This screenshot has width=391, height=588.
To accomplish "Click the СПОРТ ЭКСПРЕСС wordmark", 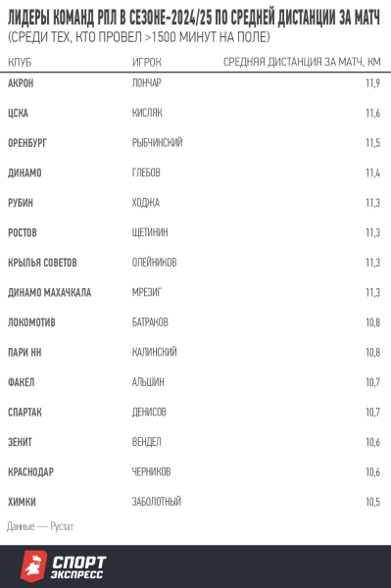I will pyautogui.click(x=78, y=567).
